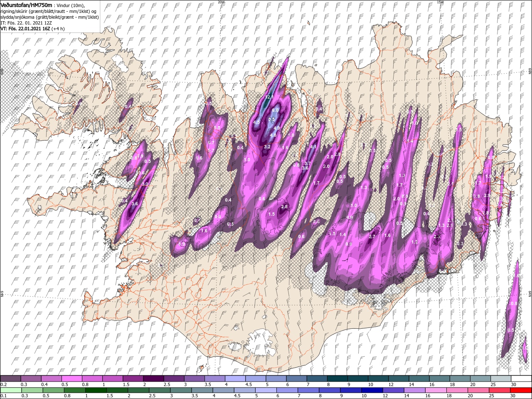Click the 4.5 precipitation label on map
532x399 pixels.
256,122
